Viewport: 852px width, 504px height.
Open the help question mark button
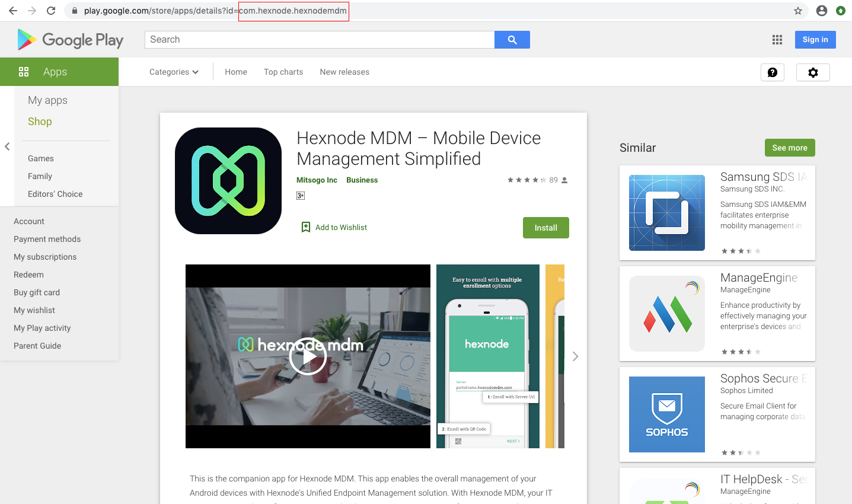773,72
